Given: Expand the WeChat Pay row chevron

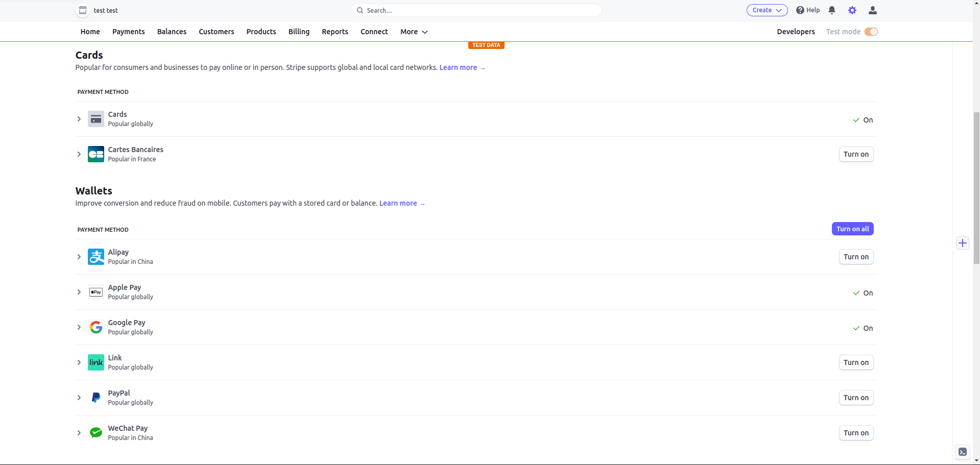Looking at the screenshot, I should coord(79,433).
